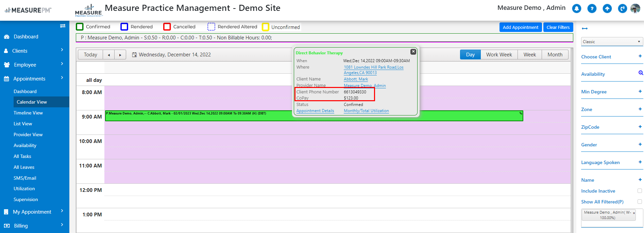Switch to Day calendar view
This screenshot has width=644, height=233.
pos(470,55)
